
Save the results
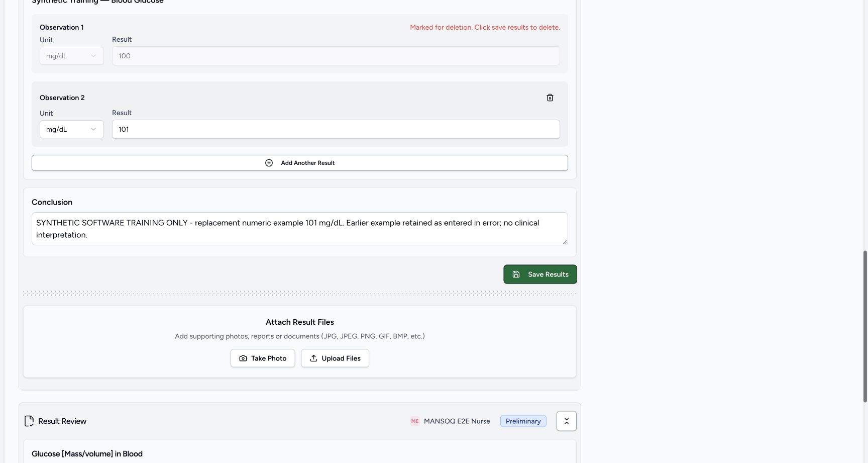pos(540,274)
